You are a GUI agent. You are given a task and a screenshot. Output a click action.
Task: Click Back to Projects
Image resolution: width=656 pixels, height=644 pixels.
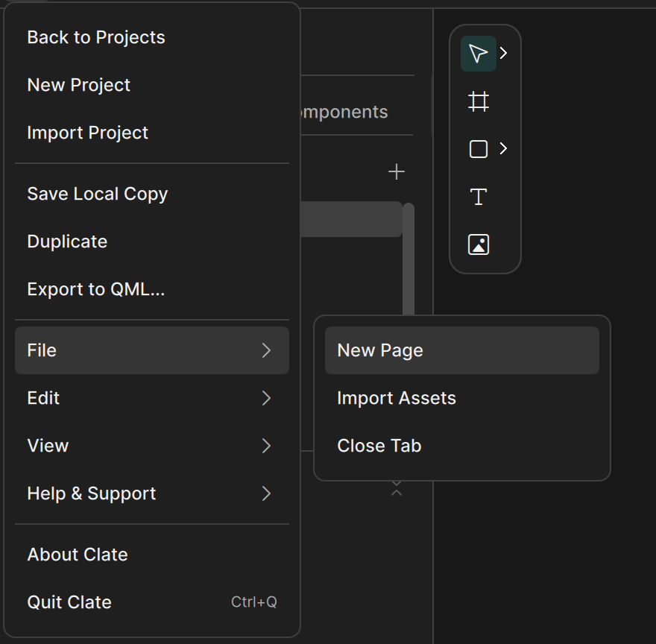[152, 37]
